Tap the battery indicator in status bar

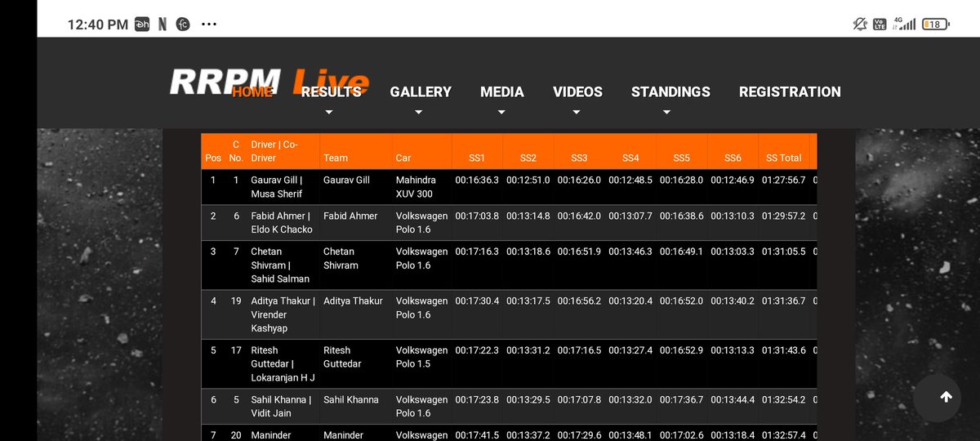(934, 24)
